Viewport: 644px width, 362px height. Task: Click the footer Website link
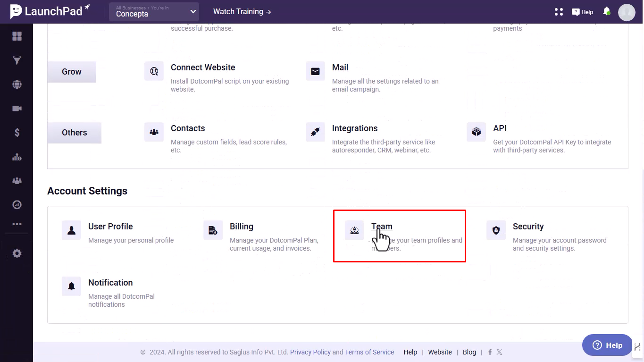(x=440, y=352)
